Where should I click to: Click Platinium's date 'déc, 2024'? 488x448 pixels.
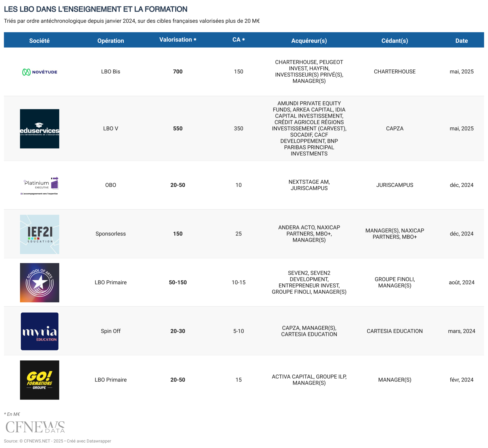coord(461,185)
